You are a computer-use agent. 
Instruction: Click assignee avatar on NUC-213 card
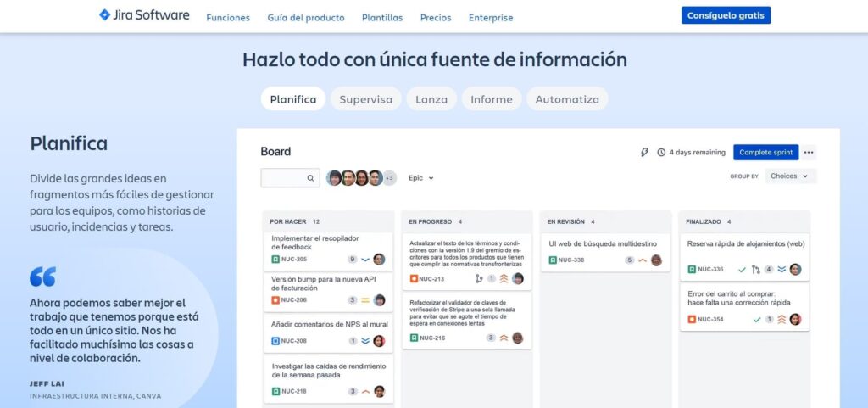(x=518, y=278)
